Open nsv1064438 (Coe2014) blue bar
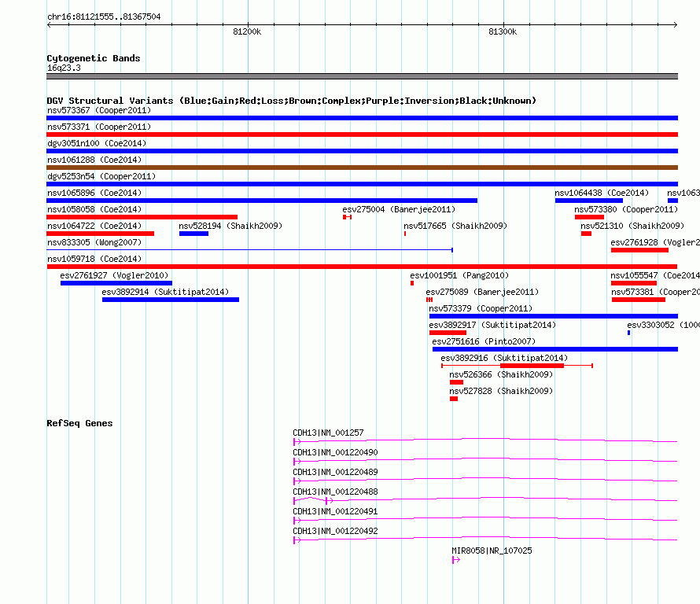Viewport: 700px width, 604px height. [x=589, y=201]
